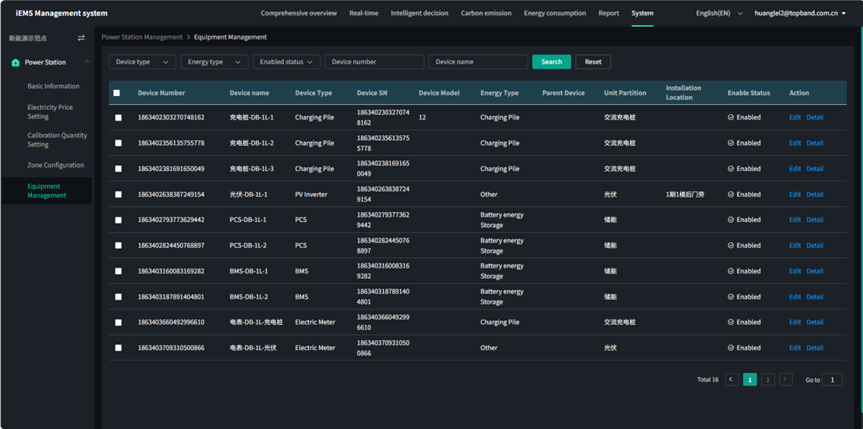Go to the previous page arrow
Screen dimensions: 863x429
732,380
